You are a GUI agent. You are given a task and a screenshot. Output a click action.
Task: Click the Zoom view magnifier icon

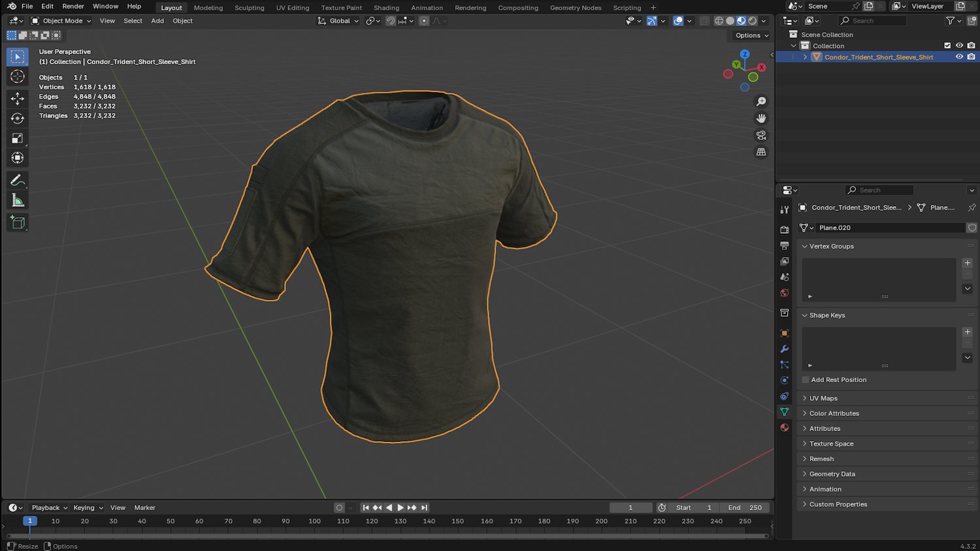coord(761,101)
